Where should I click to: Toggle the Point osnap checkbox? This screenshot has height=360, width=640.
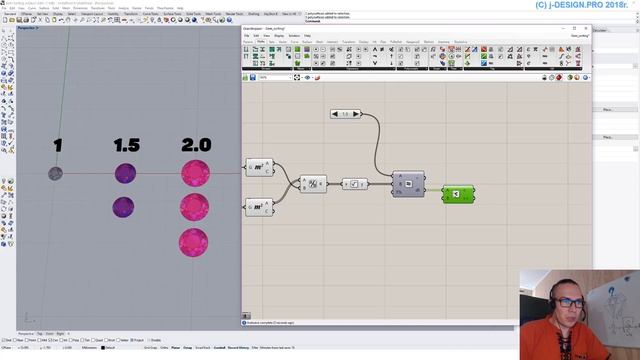[x=27, y=340]
